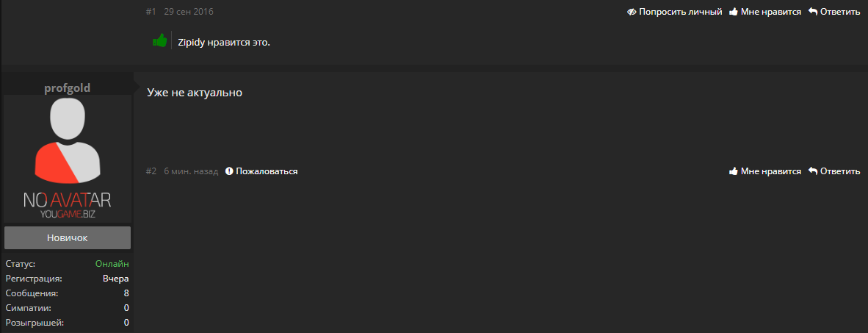Click profgold's No Avatar picture
Image resolution: width=868 pixels, height=333 pixels.
tap(67, 159)
